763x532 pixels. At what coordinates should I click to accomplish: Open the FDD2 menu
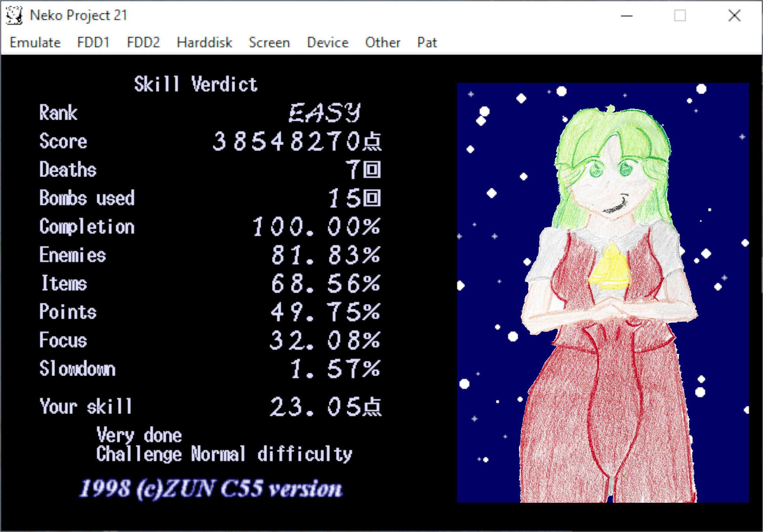pos(143,42)
